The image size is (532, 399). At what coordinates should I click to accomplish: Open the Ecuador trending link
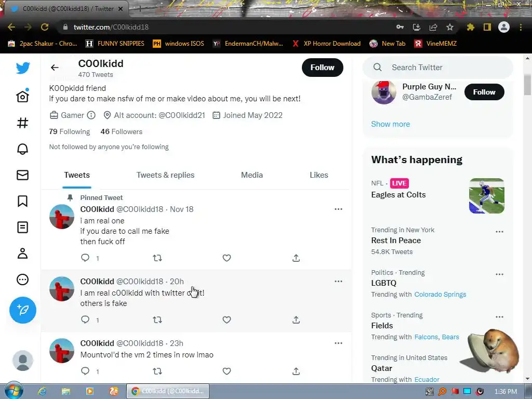tap(427, 380)
